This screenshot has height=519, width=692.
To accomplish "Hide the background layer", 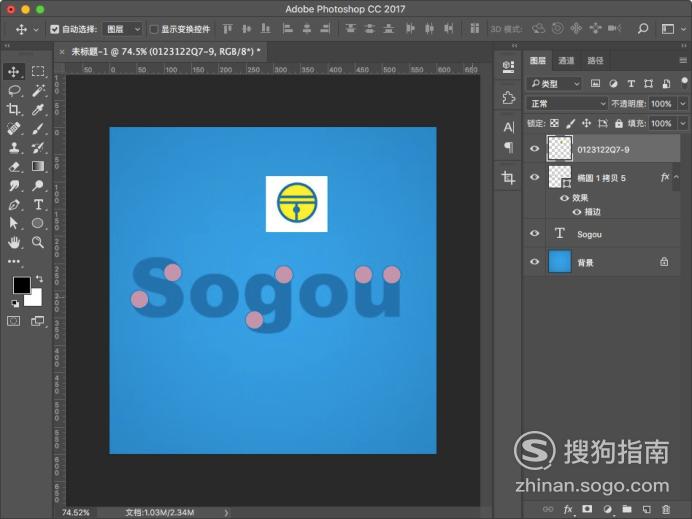I will (x=534, y=262).
